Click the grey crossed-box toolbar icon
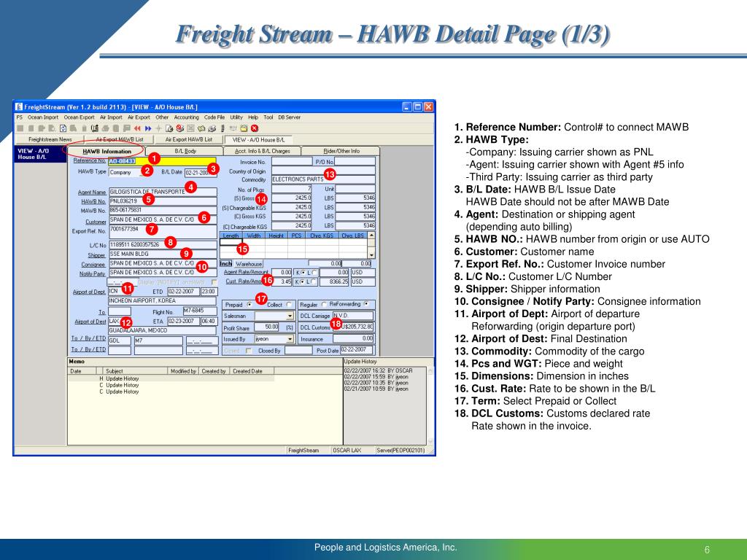747x560 pixels. coord(190,128)
